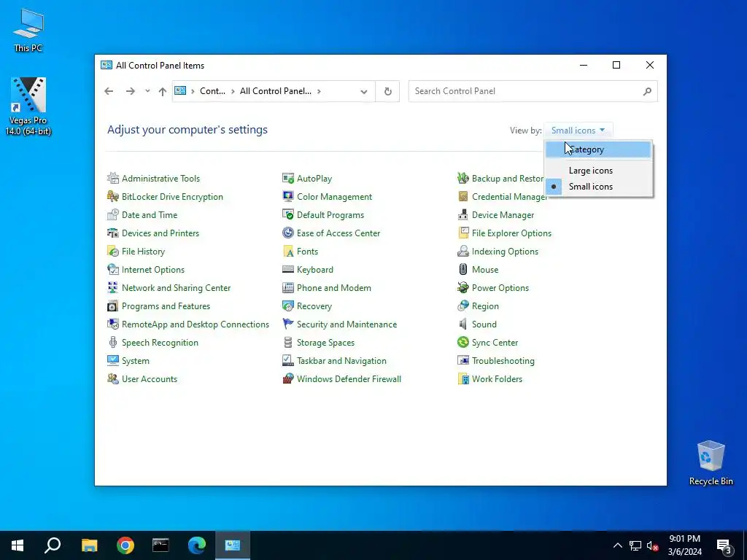The image size is (747, 560).
Task: Open the System link
Action: point(135,361)
